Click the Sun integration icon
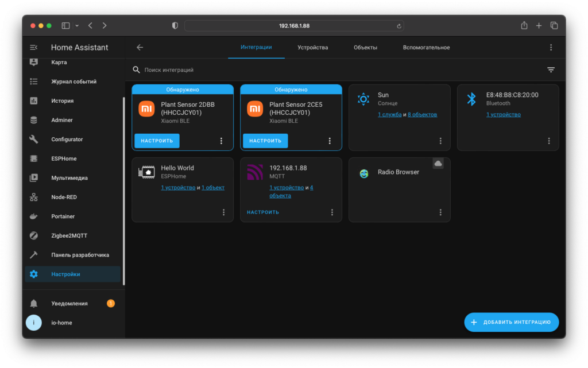The width and height of the screenshot is (588, 368). [x=363, y=99]
